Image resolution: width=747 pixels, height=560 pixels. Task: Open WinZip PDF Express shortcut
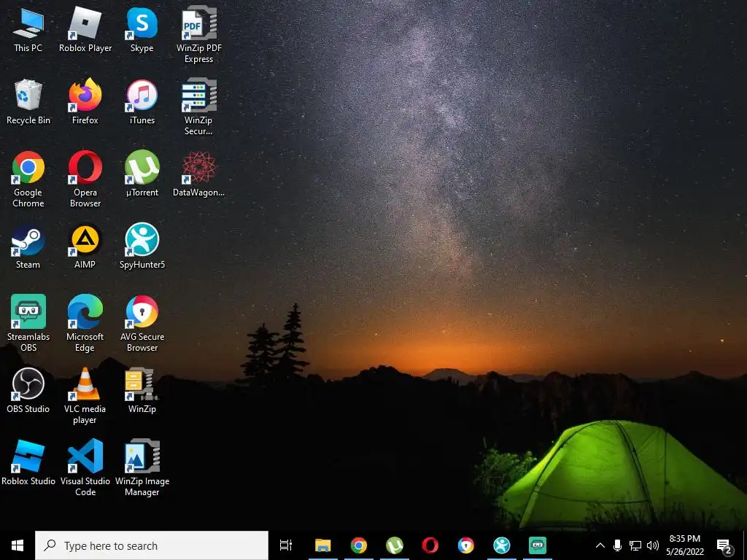point(198,35)
